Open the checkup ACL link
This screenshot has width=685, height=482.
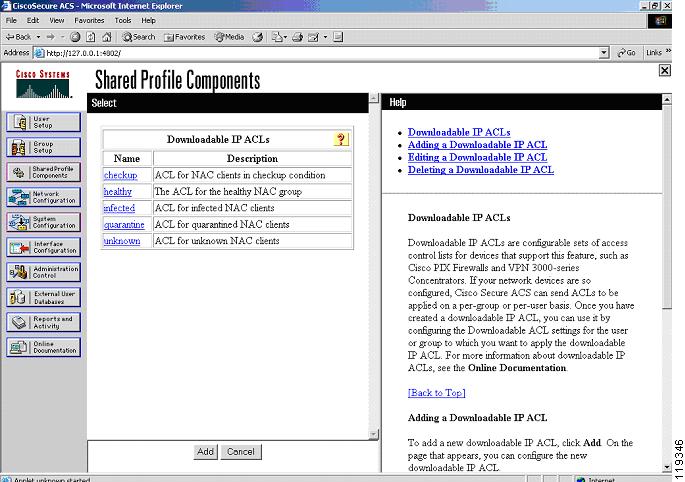(x=121, y=175)
